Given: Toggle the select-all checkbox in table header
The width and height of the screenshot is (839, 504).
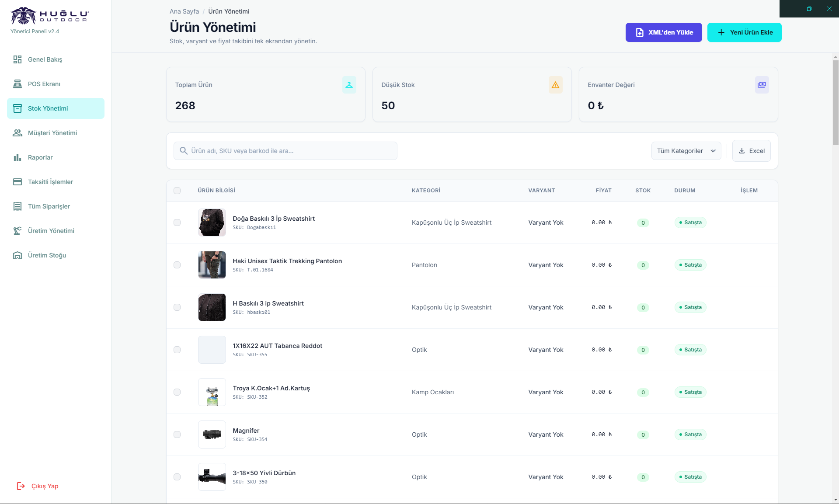Looking at the screenshot, I should [177, 191].
